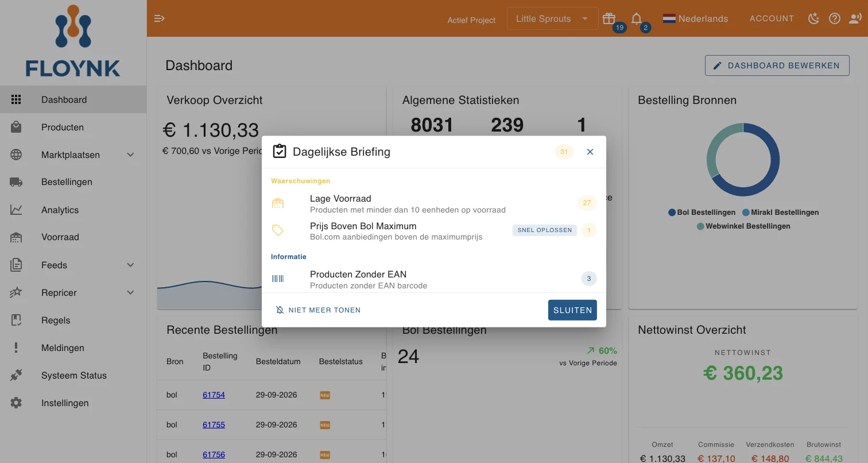
Task: Click the barcode icon for Producten Zonder EAN
Action: click(x=278, y=279)
